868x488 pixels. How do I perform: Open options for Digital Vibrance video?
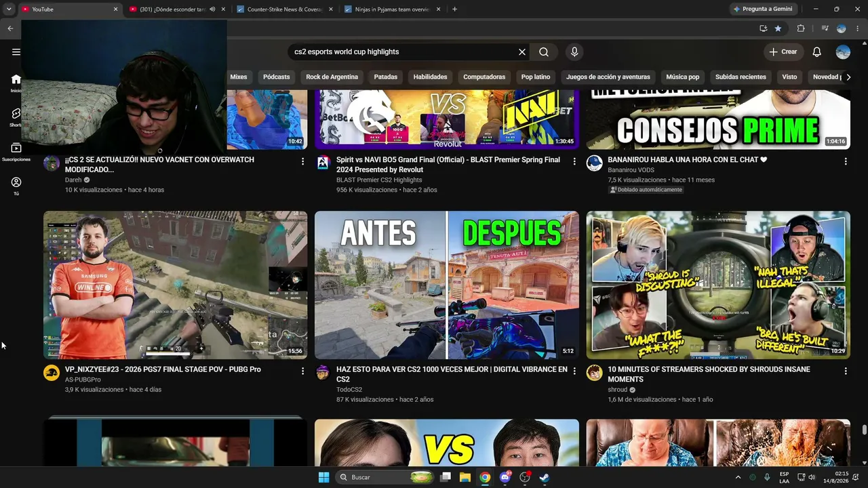[x=574, y=371]
